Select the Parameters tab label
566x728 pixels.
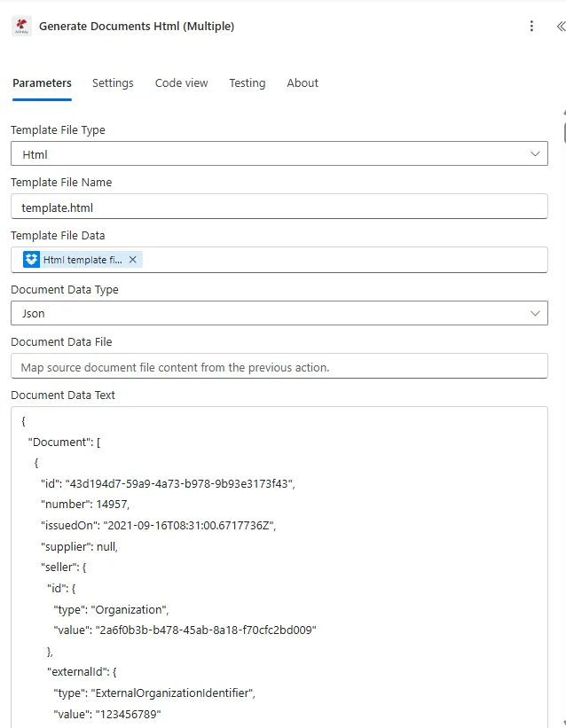[42, 82]
